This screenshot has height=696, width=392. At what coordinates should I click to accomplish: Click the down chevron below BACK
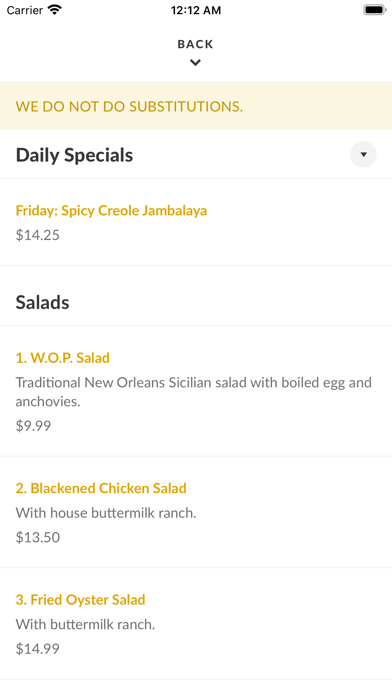point(195,63)
